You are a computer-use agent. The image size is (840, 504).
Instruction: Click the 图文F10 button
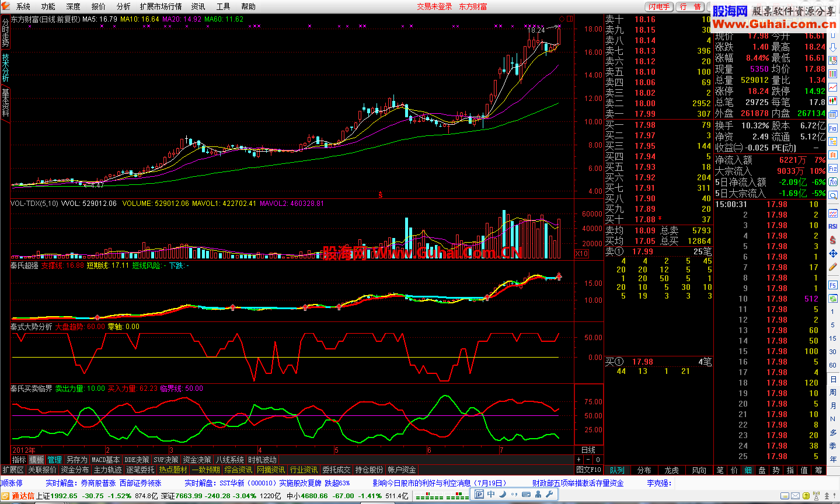click(x=588, y=470)
